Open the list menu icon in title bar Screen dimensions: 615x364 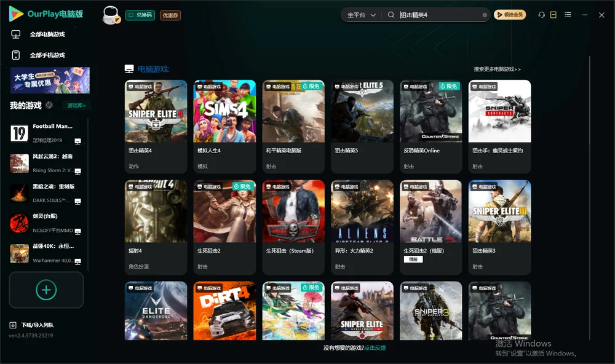tap(568, 15)
